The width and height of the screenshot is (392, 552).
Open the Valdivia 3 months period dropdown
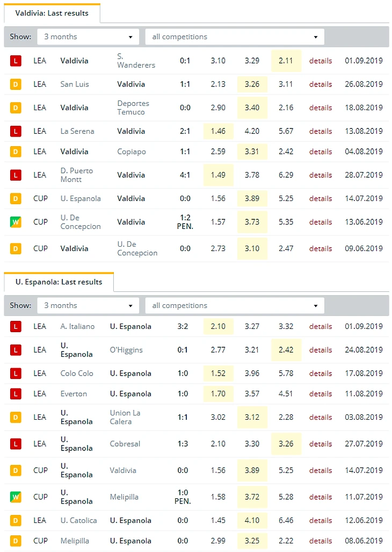click(x=88, y=37)
